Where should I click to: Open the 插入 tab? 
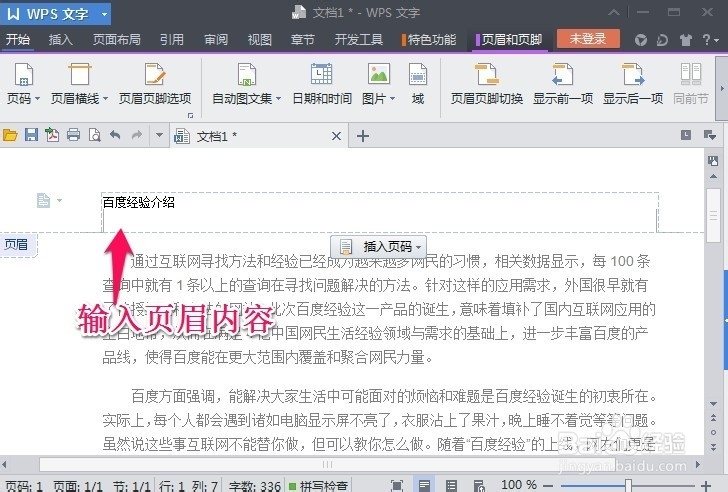tap(60, 39)
